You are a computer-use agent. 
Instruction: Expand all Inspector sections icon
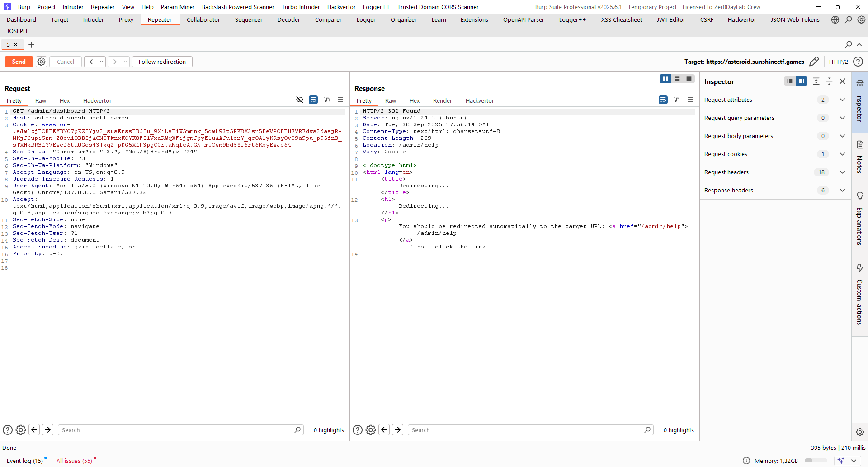[x=816, y=81]
